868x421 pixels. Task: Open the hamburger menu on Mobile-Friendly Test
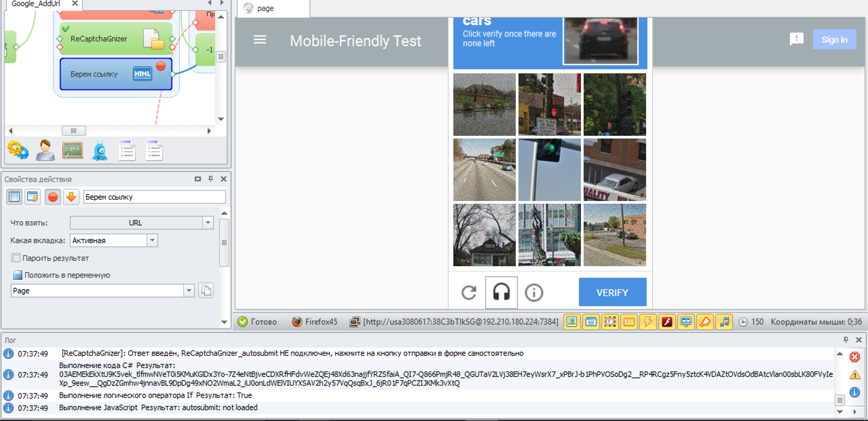(x=260, y=40)
